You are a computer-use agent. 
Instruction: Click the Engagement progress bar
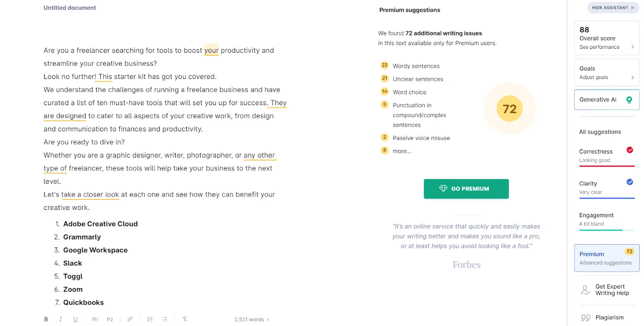coord(607,230)
